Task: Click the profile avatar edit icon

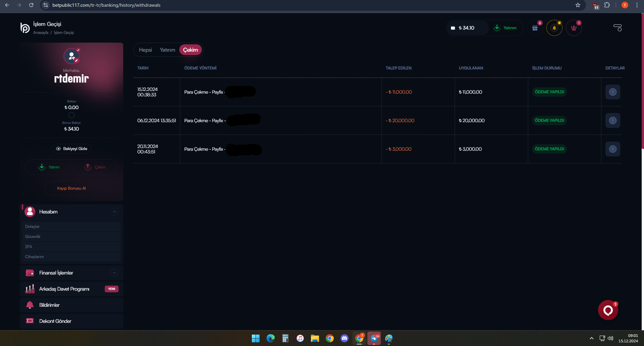Action: pyautogui.click(x=77, y=60)
